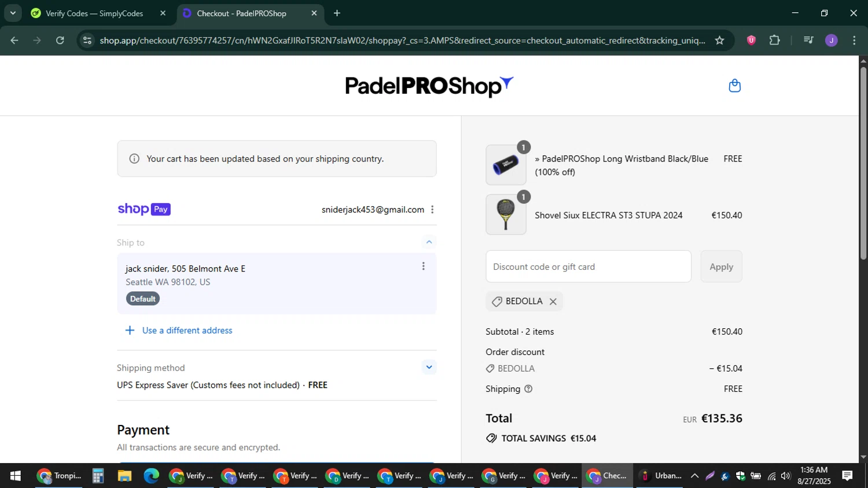
Task: Click the shop.app checkout URL bar
Action: pos(402,41)
